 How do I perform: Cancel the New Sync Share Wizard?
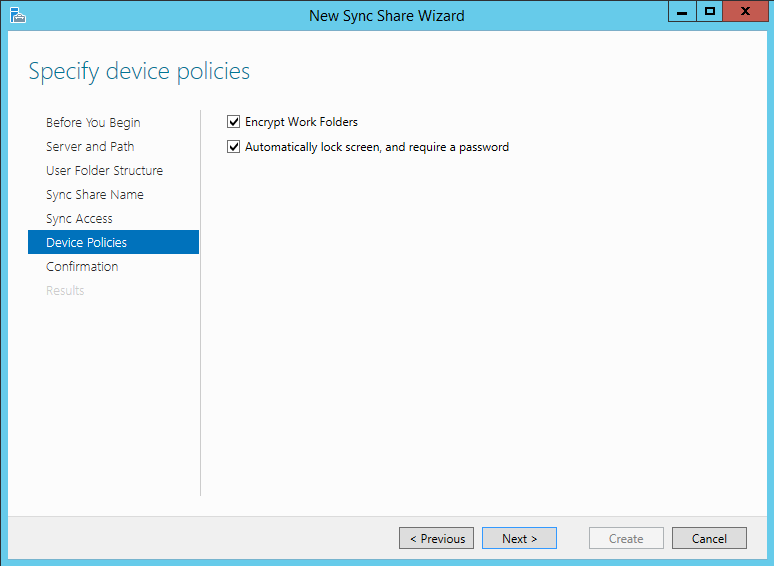click(x=709, y=538)
